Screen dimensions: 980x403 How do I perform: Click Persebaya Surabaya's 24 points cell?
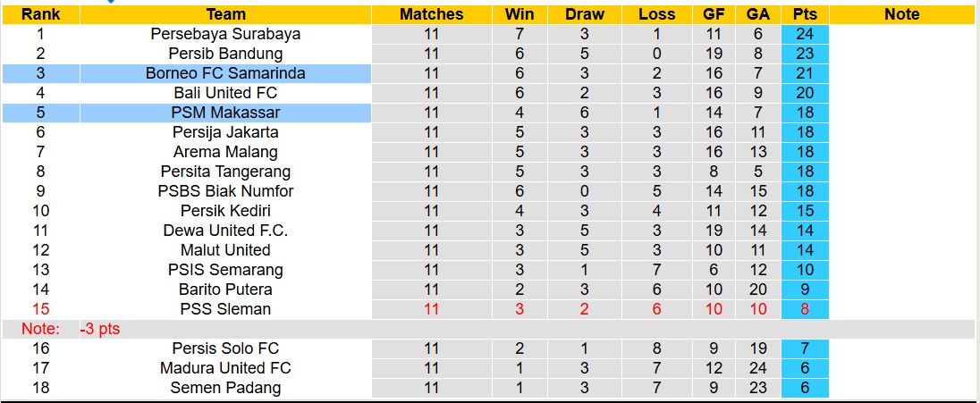805,34
